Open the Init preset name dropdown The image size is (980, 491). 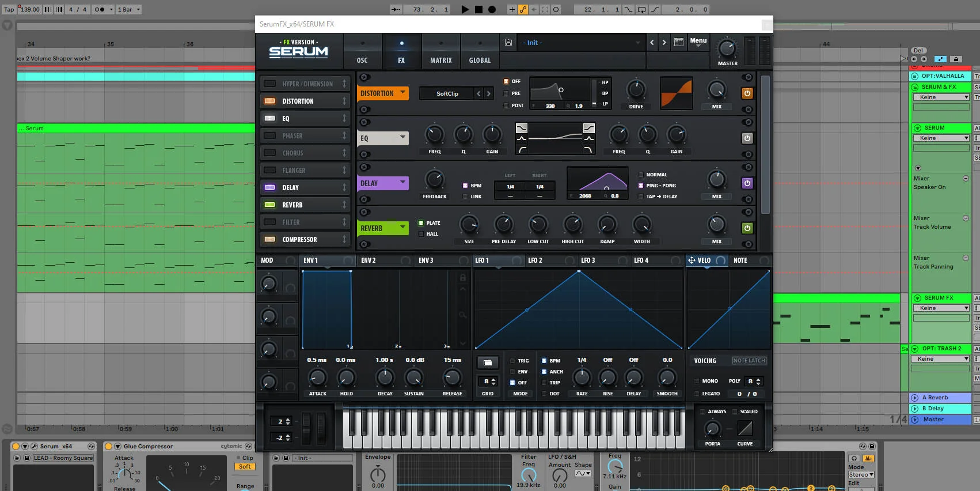581,43
